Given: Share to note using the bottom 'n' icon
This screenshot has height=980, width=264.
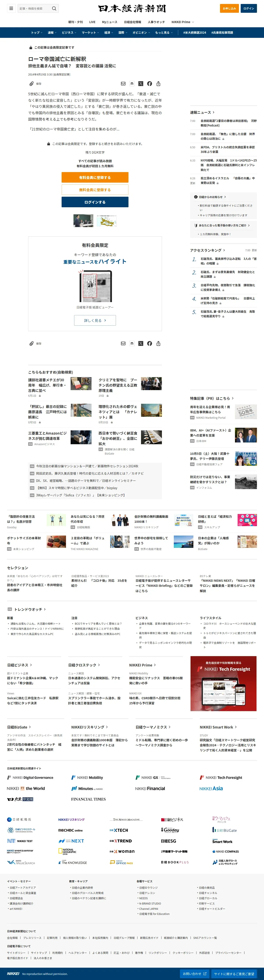Looking at the screenshot, I should 132,343.
